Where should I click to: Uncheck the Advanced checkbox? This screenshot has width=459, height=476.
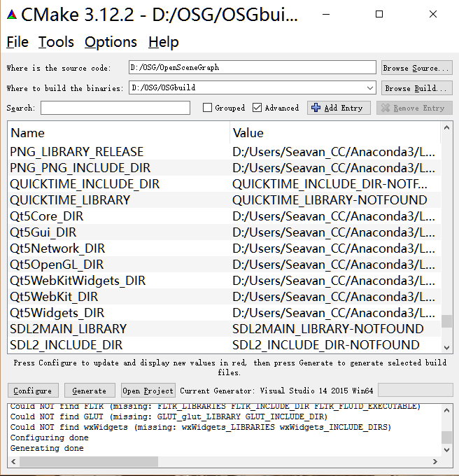pos(257,108)
